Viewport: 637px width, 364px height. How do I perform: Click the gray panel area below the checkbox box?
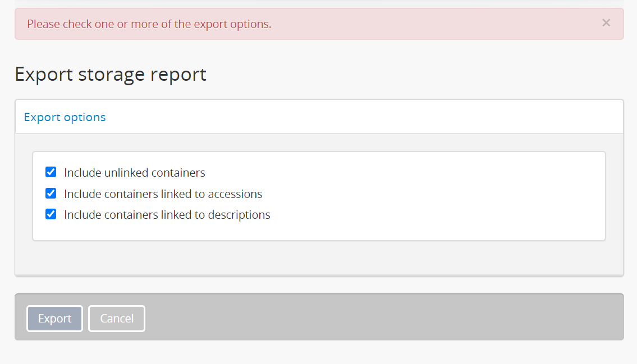point(319,258)
